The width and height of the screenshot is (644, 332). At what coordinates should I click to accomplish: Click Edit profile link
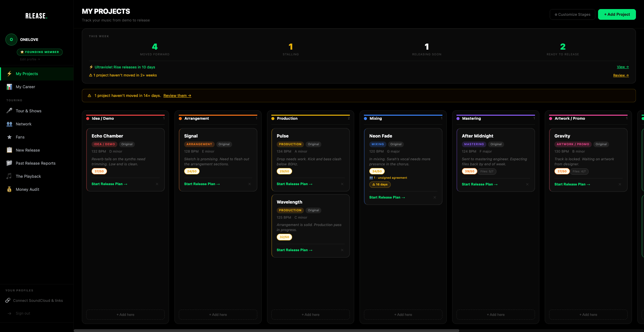pyautogui.click(x=30, y=59)
